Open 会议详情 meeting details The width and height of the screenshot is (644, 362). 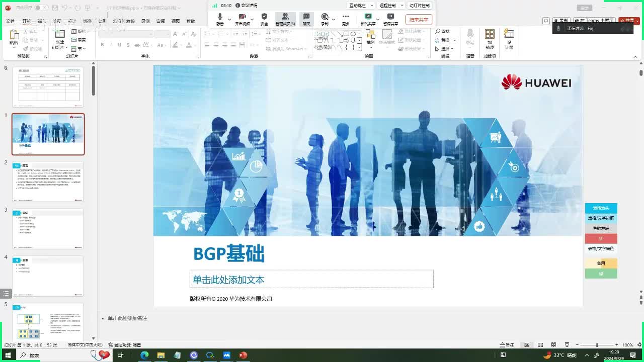pos(247,6)
